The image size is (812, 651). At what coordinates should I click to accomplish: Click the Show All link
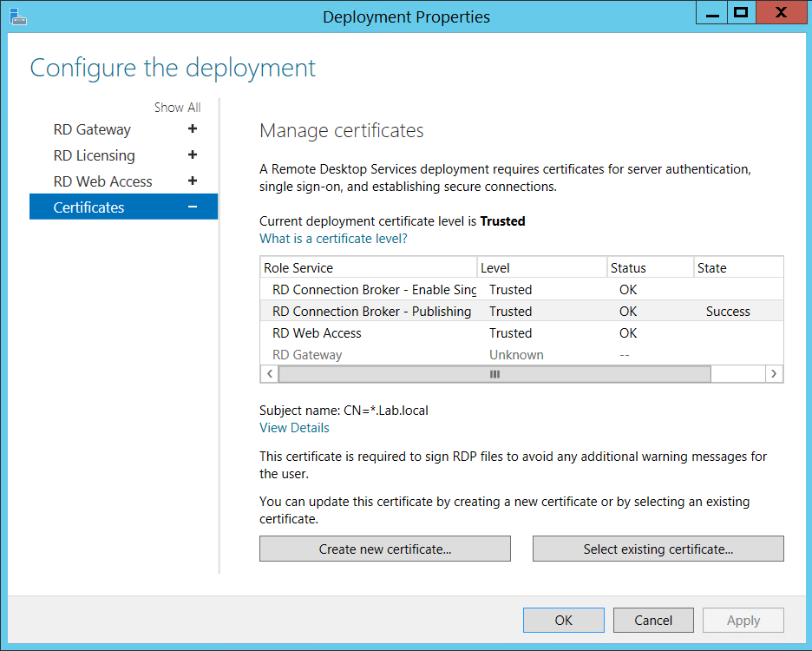[177, 108]
